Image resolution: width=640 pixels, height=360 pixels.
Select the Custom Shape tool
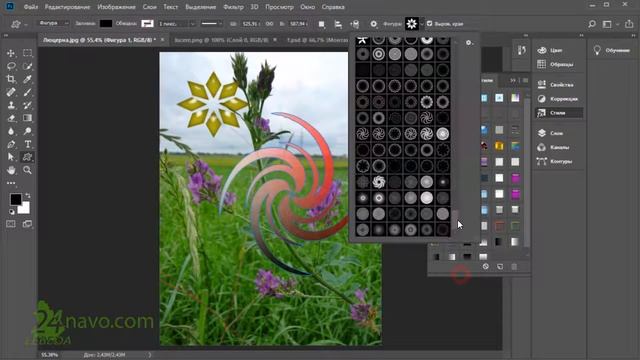(x=27, y=157)
